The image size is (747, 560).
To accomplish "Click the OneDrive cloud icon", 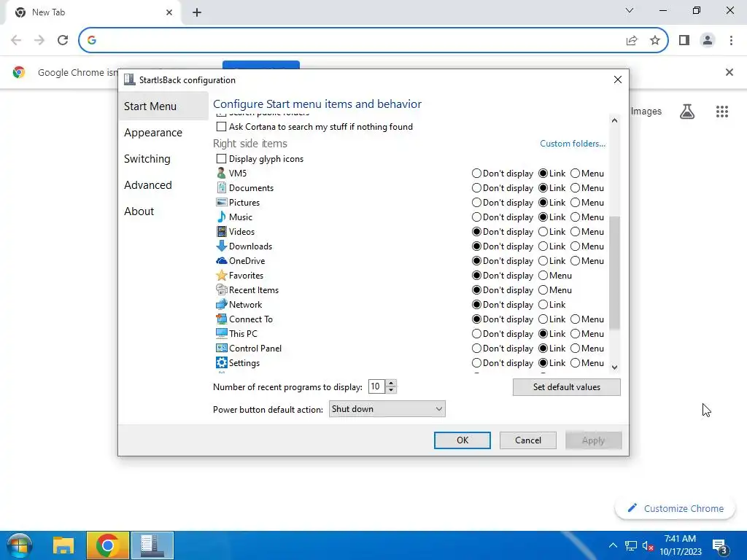I will (221, 260).
